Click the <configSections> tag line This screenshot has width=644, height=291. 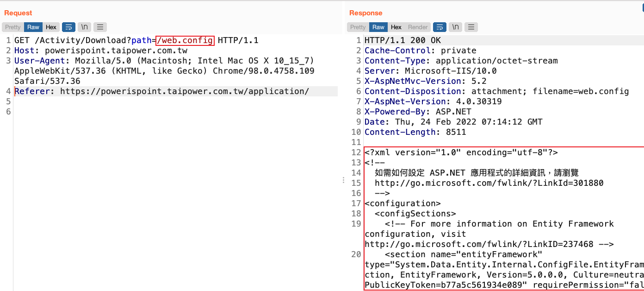click(415, 214)
